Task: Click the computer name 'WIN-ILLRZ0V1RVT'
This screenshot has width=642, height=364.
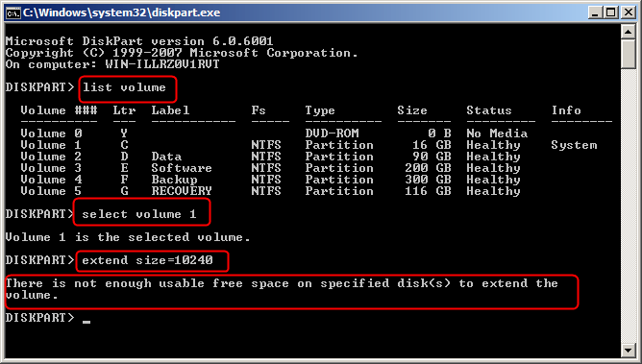Action: pyautogui.click(x=162, y=64)
